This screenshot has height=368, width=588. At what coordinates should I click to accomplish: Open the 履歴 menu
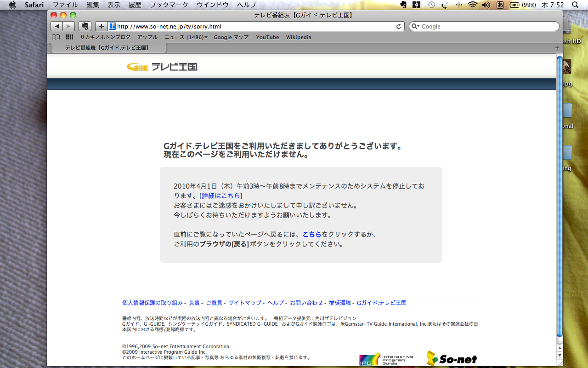pyautogui.click(x=135, y=5)
